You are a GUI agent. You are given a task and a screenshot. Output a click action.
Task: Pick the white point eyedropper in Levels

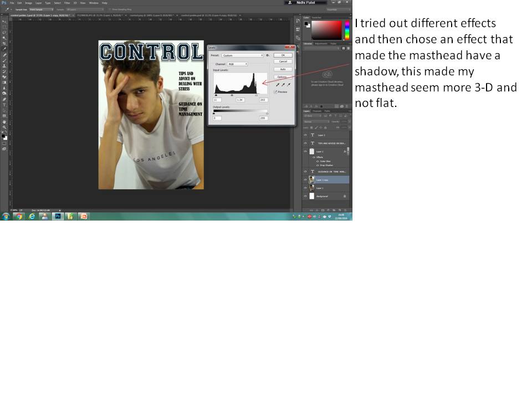click(289, 84)
